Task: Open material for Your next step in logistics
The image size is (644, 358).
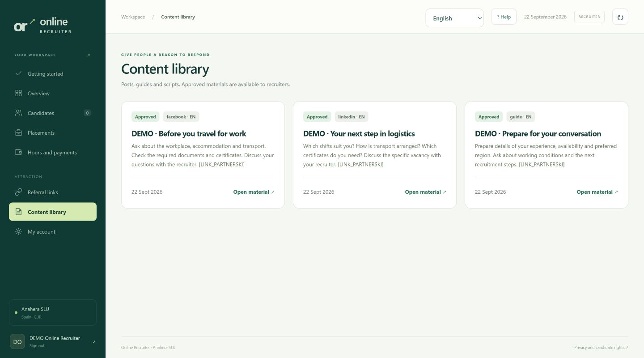Action: point(426,192)
